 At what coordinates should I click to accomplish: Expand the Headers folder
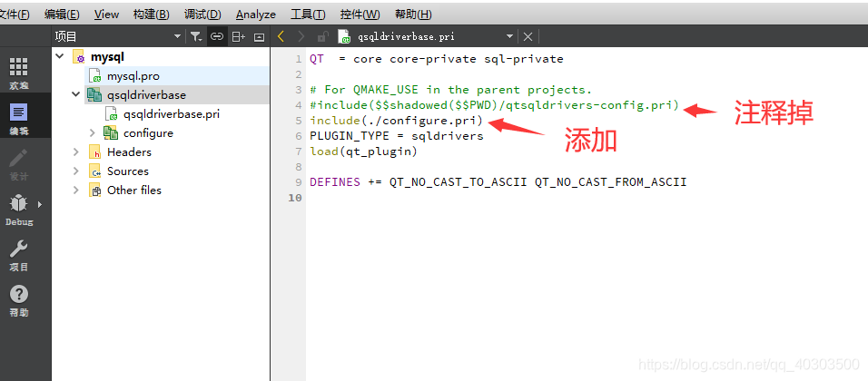[76, 151]
